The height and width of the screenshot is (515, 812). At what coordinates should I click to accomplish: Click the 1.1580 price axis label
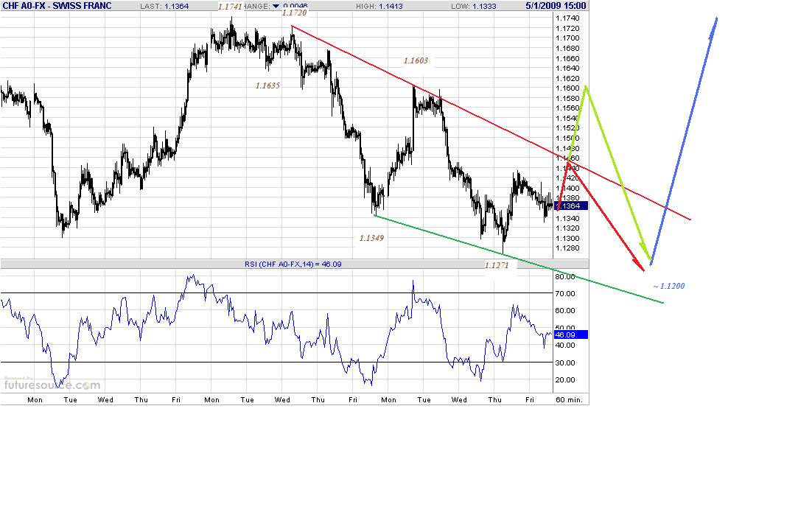click(567, 98)
